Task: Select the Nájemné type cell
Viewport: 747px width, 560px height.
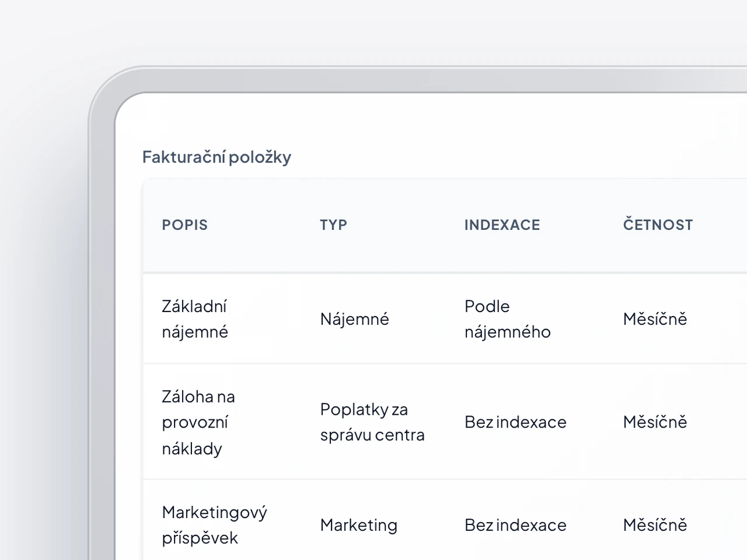Action: tap(354, 319)
